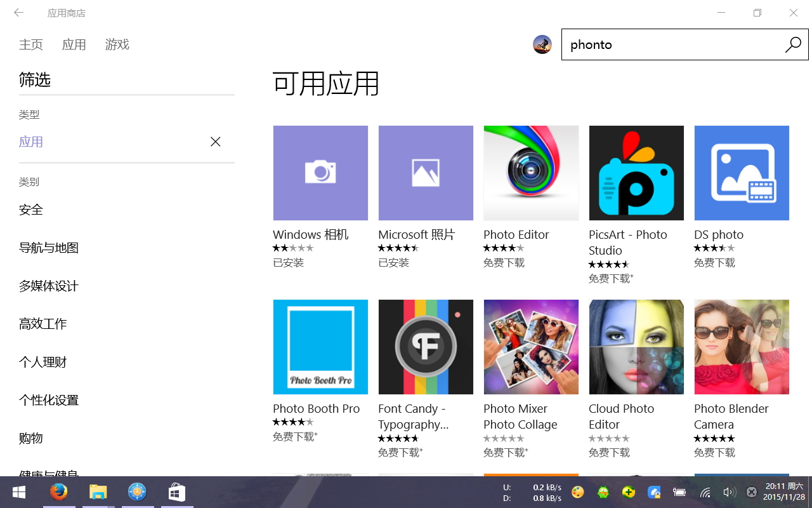
Task: Switch to the 游戏 tab
Action: point(117,44)
